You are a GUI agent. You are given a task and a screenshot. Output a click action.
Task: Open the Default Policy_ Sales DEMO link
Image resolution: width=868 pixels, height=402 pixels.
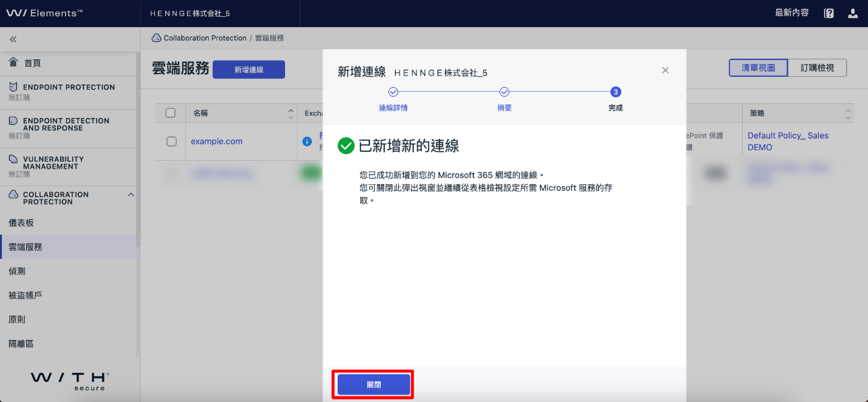tap(788, 142)
